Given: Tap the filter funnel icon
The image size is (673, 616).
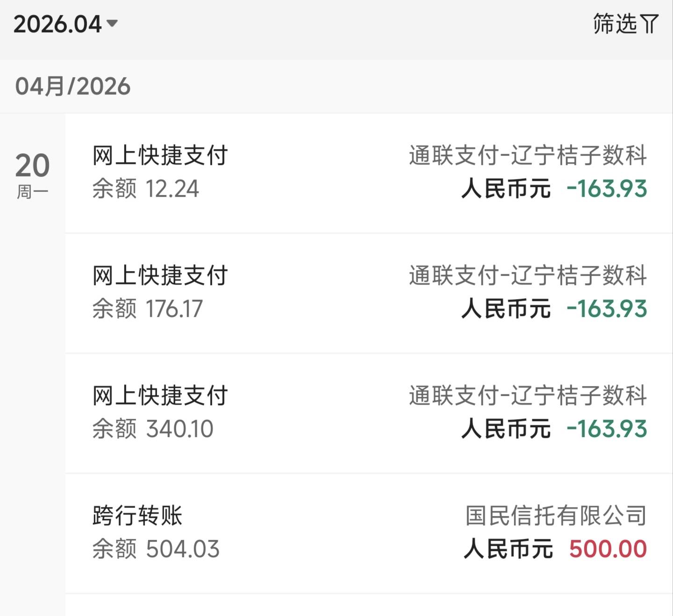Looking at the screenshot, I should point(650,24).
